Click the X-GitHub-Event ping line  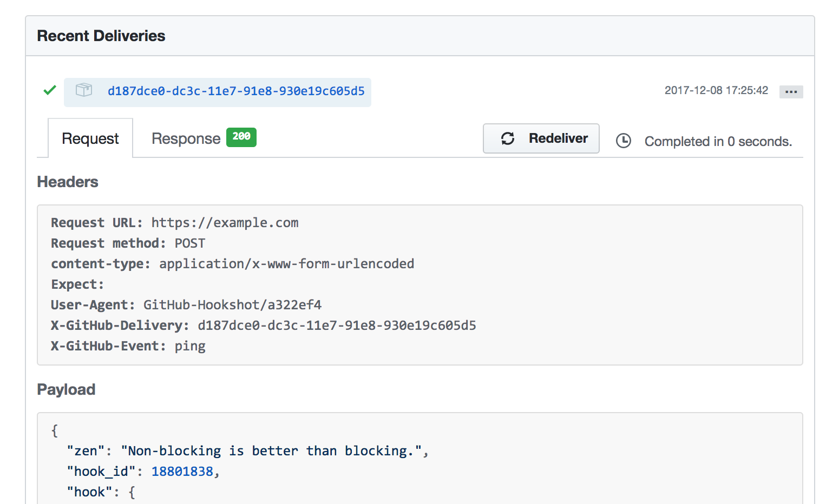tap(128, 346)
